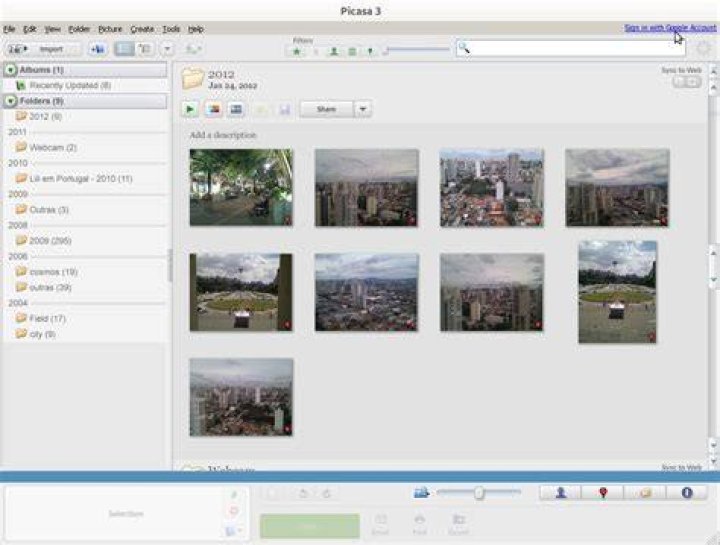Screen dimensions: 720x545
Task: Open the portrait-oriented plaza photo thumbnail
Action: click(617, 292)
